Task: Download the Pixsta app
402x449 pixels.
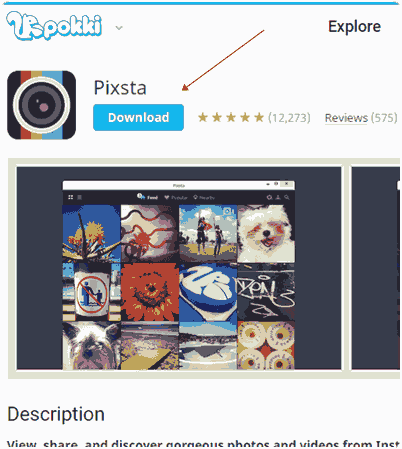Action: [138, 117]
